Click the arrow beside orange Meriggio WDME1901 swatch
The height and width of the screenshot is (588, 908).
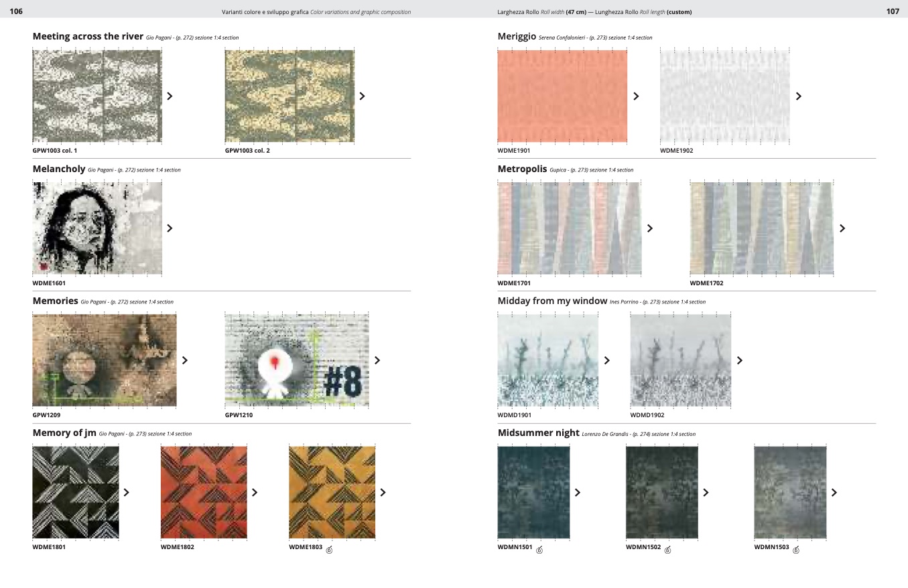point(636,96)
